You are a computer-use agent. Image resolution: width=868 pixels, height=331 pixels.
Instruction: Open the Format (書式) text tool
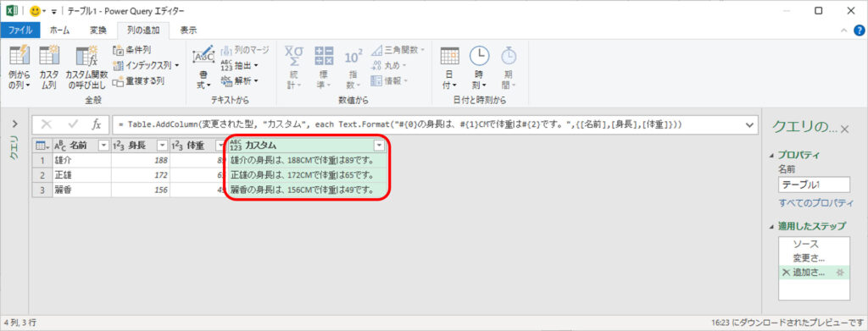coord(203,68)
